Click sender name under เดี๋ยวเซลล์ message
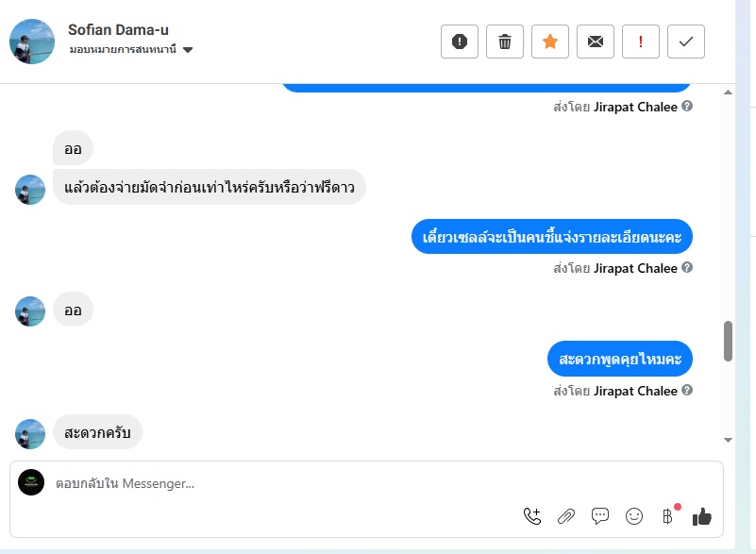Image resolution: width=756 pixels, height=554 pixels. coord(635,268)
